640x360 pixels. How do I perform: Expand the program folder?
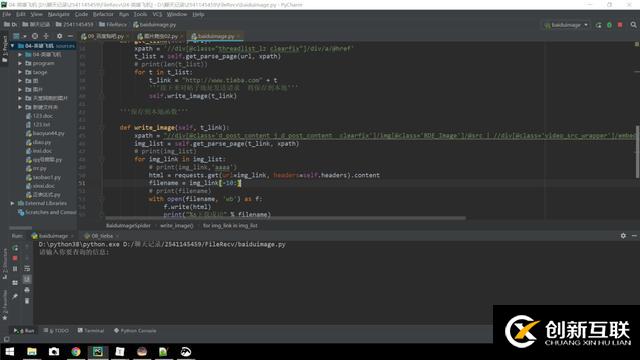tap(20, 63)
